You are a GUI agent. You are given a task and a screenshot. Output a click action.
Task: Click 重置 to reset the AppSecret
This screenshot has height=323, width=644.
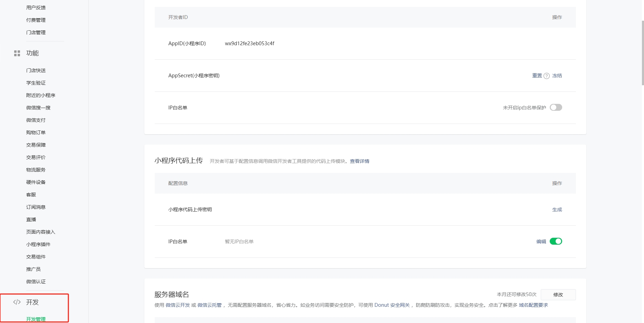537,76
